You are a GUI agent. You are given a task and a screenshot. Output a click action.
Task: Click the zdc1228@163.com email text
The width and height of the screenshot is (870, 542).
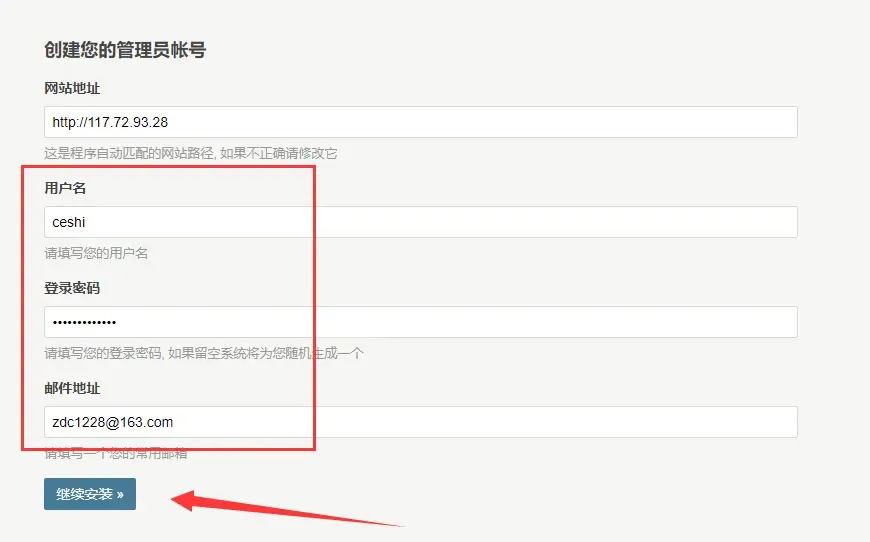[112, 422]
